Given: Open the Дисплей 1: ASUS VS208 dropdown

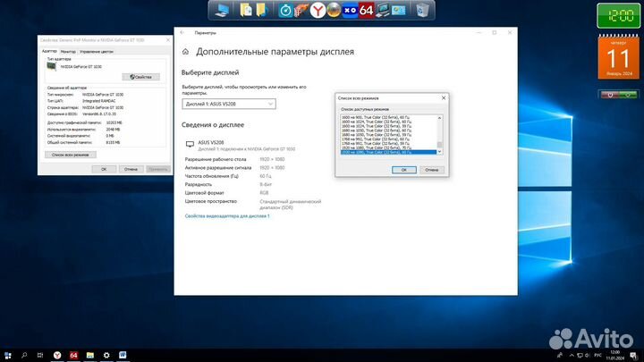Looking at the screenshot, I should click(229, 104).
